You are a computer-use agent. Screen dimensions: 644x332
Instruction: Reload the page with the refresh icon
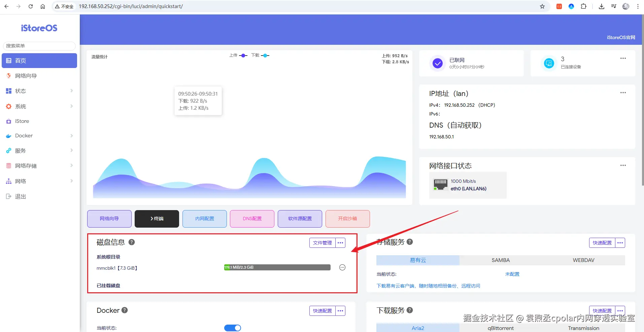pyautogui.click(x=31, y=6)
